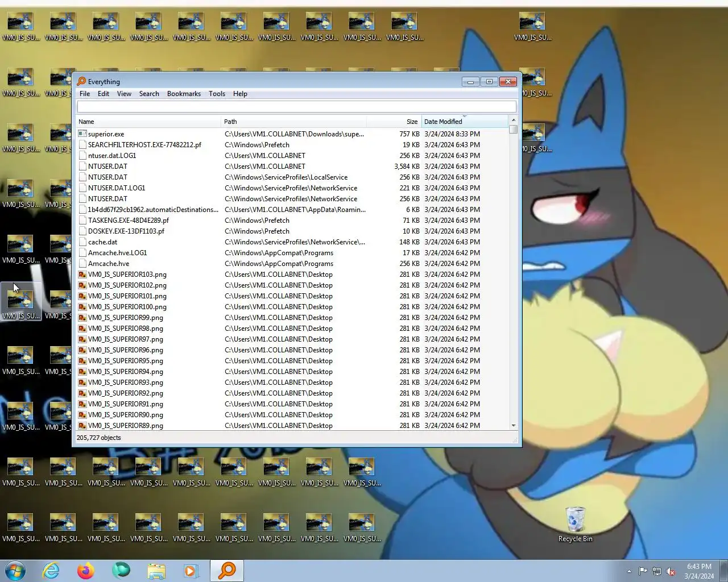Click the 3,584 KB size cell
This screenshot has width=728, height=582.
point(407,166)
